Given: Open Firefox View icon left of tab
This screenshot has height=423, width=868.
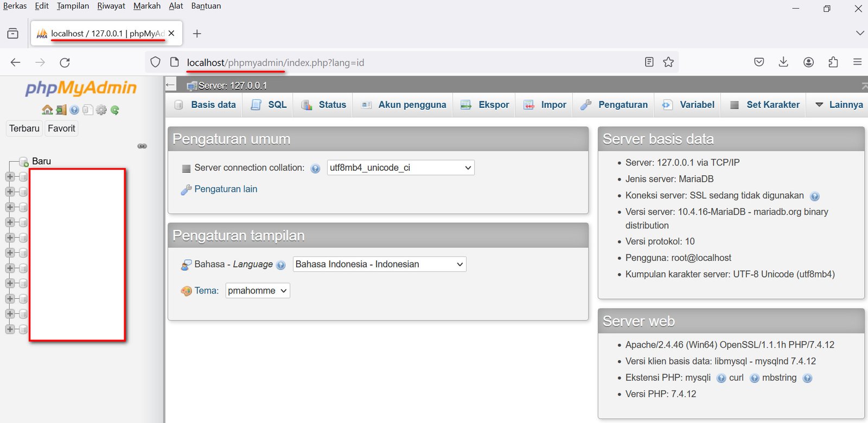Looking at the screenshot, I should [x=12, y=34].
